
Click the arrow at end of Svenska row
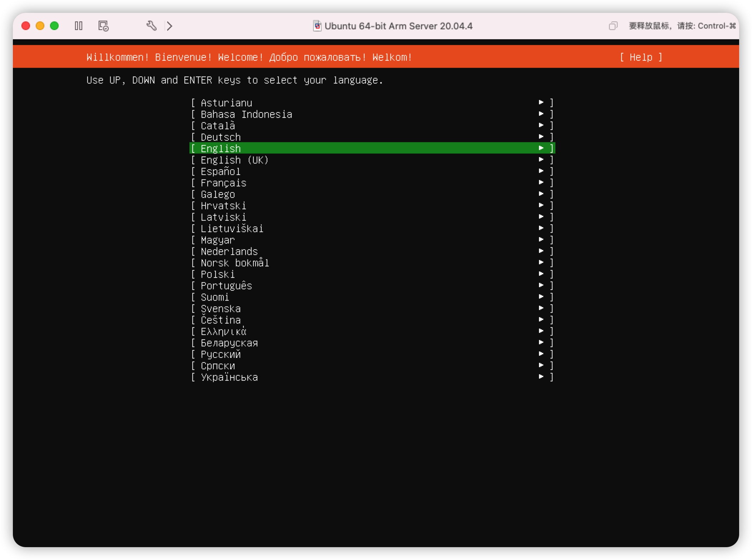click(541, 308)
